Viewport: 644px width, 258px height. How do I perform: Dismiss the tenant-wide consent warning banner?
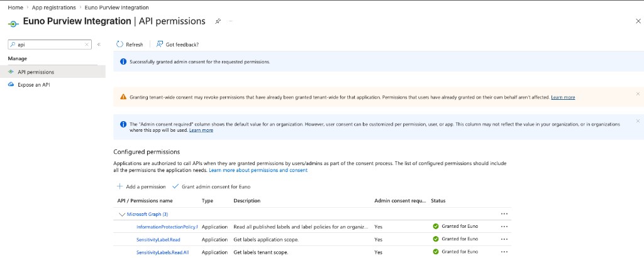point(638,94)
